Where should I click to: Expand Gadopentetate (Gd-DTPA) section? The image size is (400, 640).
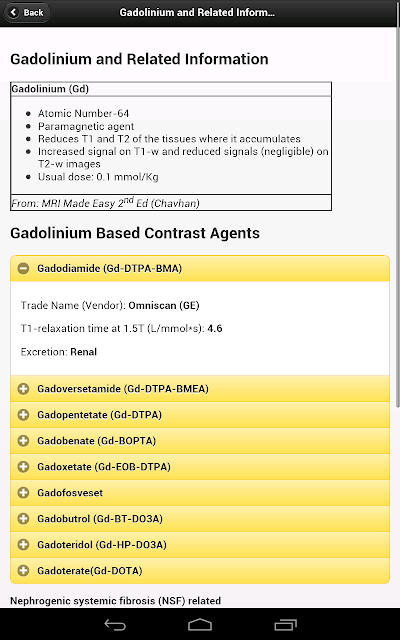click(200, 415)
